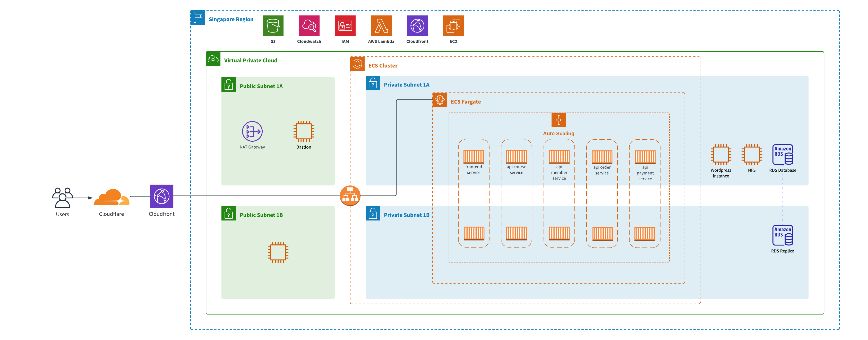Viewport: 868px width, 340px height.
Task: Click the Cloudwatch monitoring icon
Action: [309, 26]
